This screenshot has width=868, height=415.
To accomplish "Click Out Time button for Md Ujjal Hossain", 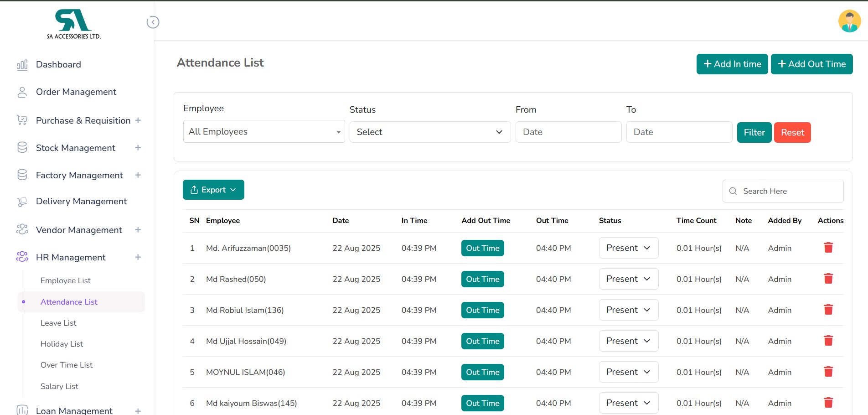I will tap(482, 341).
